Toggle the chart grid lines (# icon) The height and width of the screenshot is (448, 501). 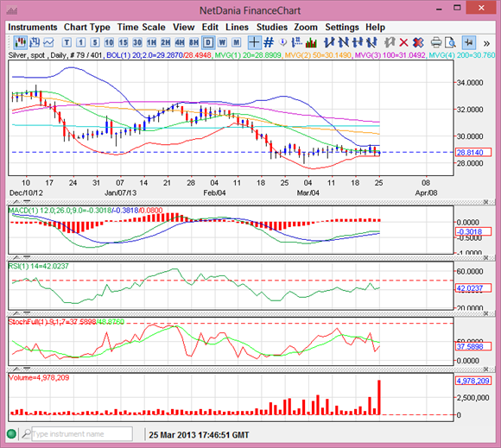click(x=269, y=42)
